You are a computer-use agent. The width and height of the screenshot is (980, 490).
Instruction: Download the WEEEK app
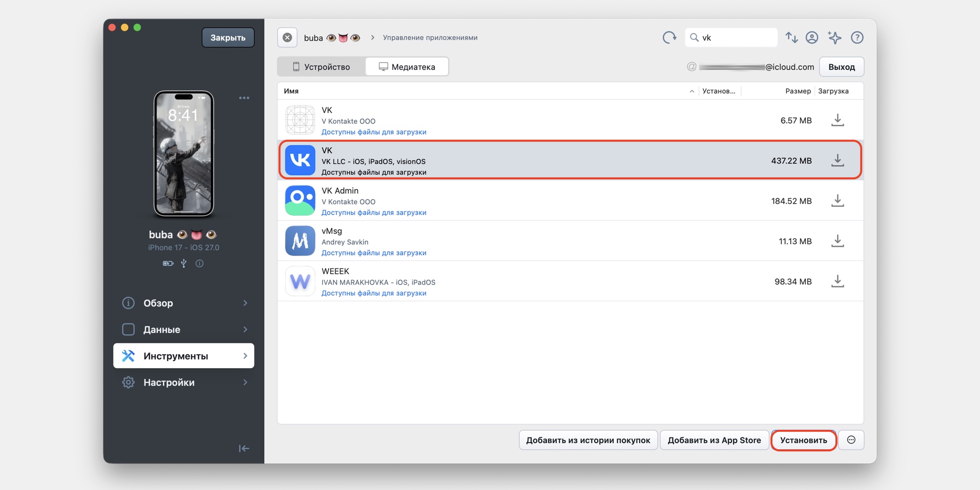click(838, 281)
